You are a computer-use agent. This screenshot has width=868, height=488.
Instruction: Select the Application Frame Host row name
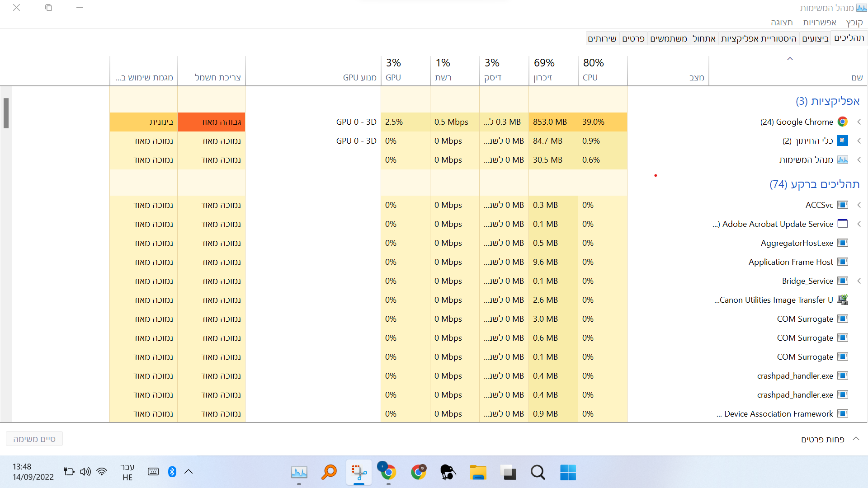(x=790, y=262)
